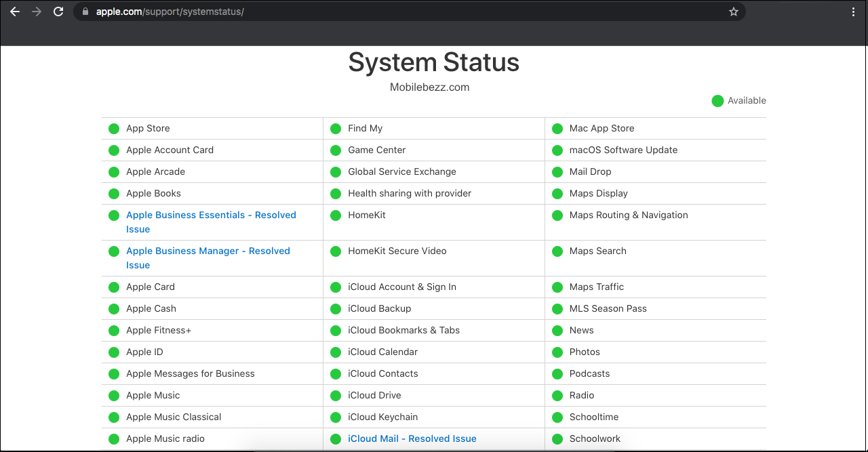Select the iCloud Account & Sign In entry
The image size is (868, 452).
pos(402,287)
